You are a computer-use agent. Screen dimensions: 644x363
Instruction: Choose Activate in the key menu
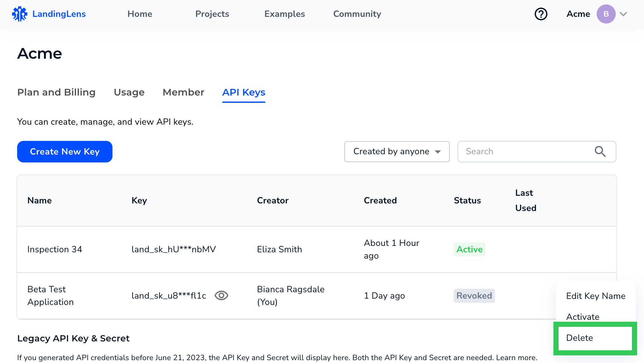click(x=583, y=317)
